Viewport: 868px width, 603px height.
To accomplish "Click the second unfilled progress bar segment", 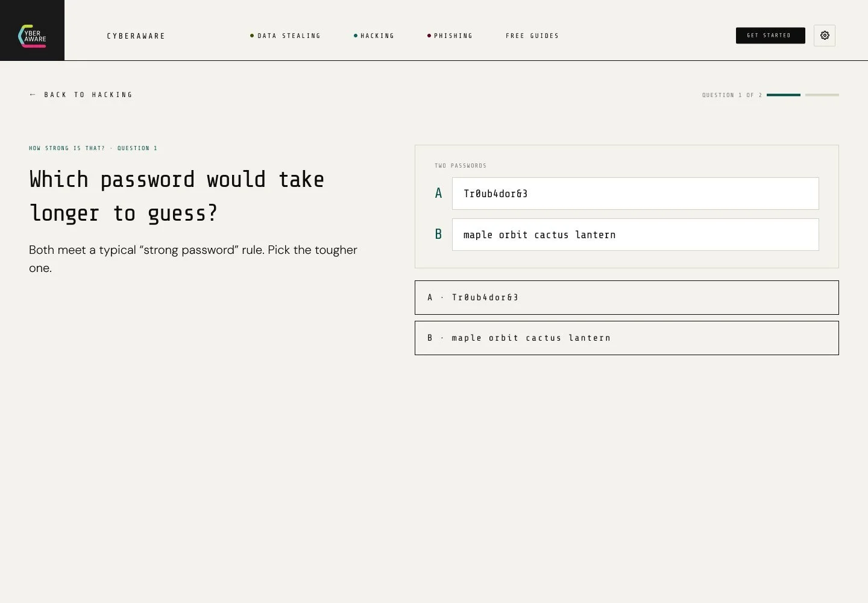I will coord(822,95).
